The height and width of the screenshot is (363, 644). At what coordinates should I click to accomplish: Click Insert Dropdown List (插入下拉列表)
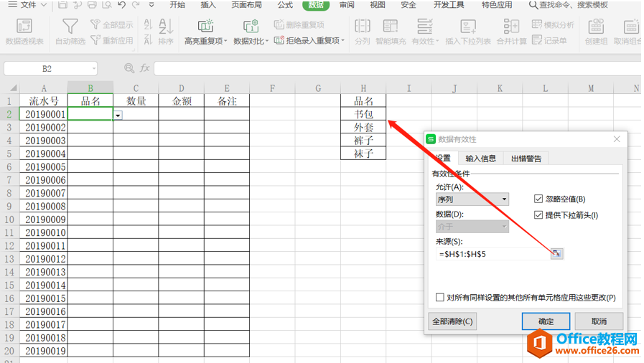[x=468, y=32]
